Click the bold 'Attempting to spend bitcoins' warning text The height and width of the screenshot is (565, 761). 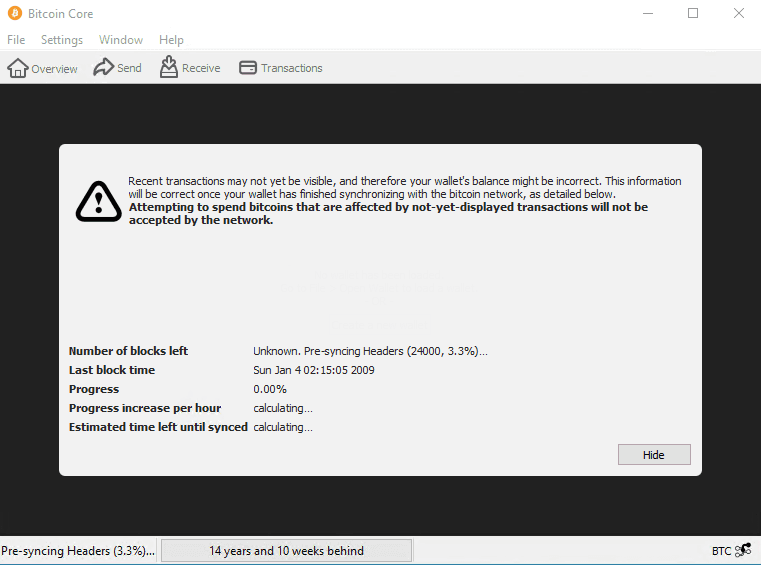click(x=388, y=214)
